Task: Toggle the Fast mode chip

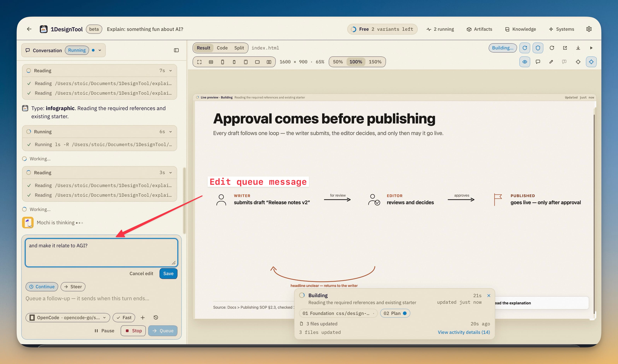Action: point(124,317)
